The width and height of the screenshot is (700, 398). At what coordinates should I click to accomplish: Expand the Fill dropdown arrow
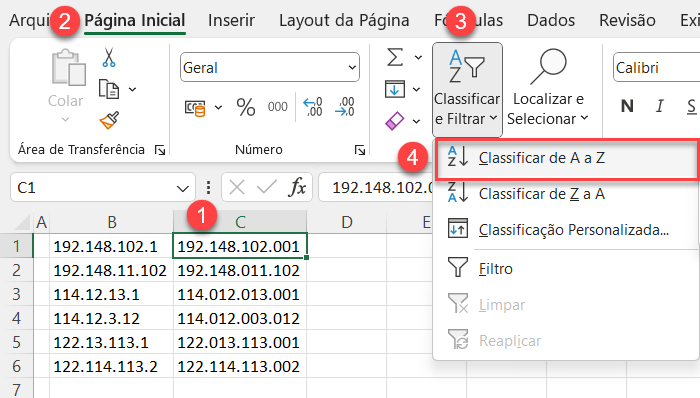pyautogui.click(x=417, y=90)
